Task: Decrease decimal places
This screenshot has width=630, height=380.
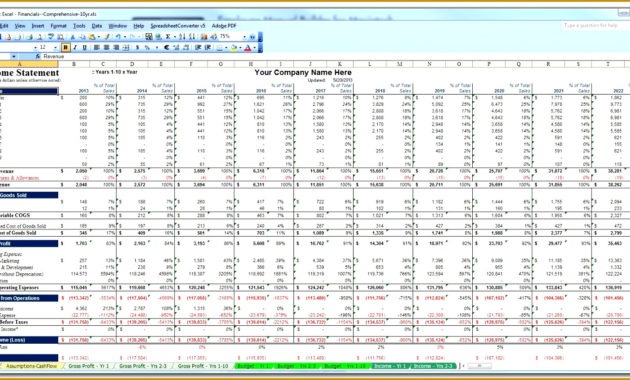Action: pos(186,47)
